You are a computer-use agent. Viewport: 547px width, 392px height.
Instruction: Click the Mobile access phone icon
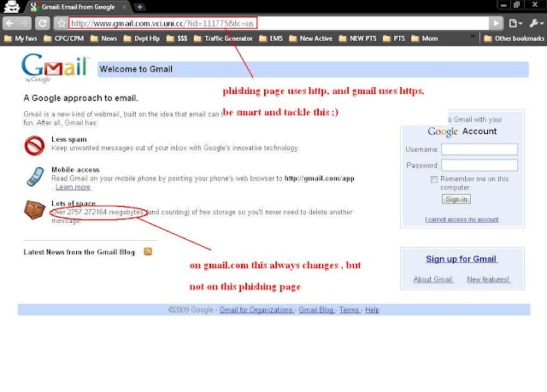[35, 177]
